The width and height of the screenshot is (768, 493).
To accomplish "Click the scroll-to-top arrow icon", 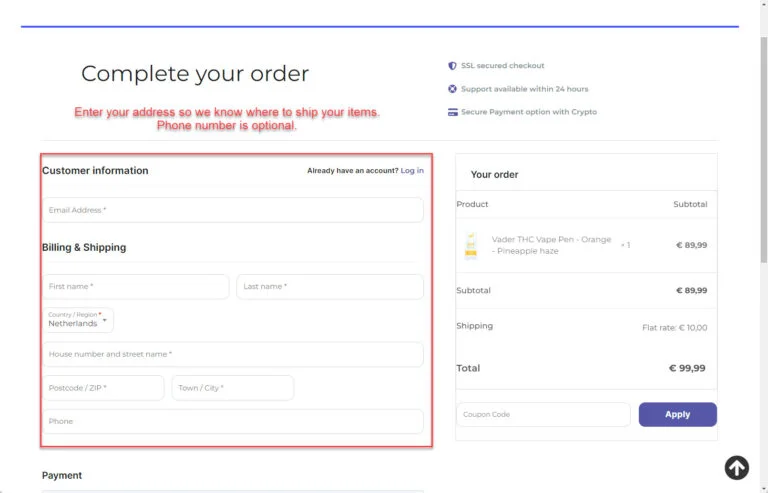I will (x=737, y=468).
